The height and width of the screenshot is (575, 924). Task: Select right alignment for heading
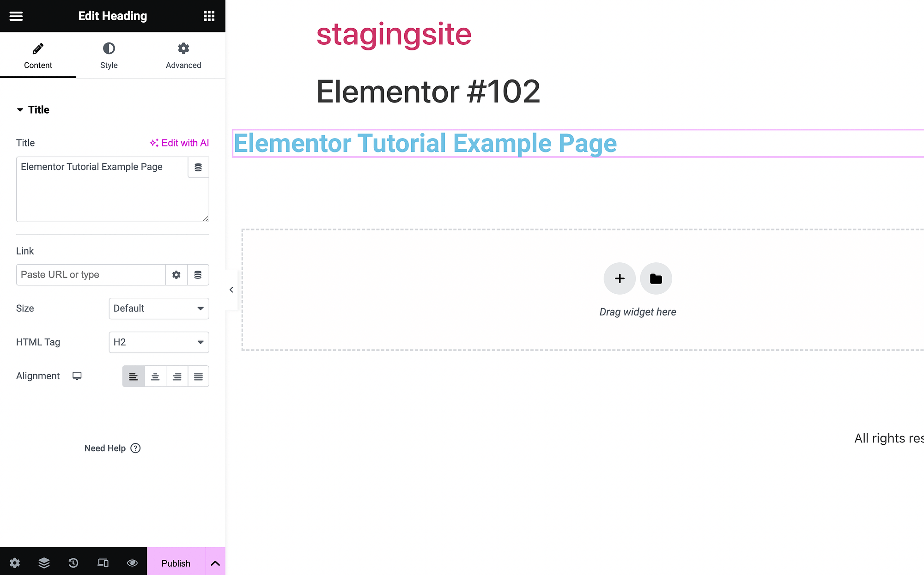tap(176, 375)
